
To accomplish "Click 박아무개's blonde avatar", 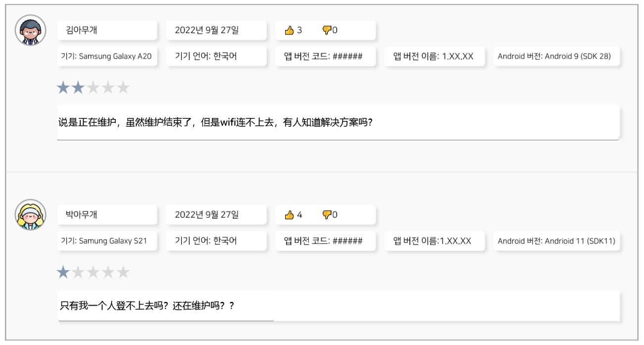I will (31, 215).
